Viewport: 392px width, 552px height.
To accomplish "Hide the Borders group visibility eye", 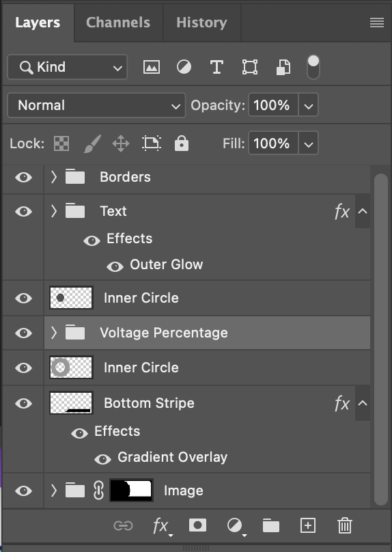I will (x=24, y=177).
